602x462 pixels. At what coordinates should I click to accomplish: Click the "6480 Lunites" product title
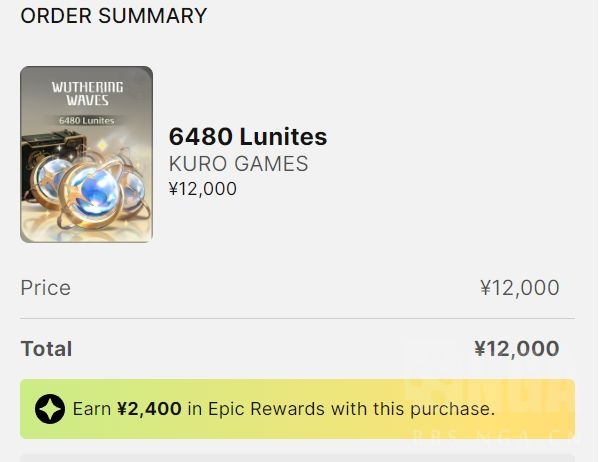(248, 137)
